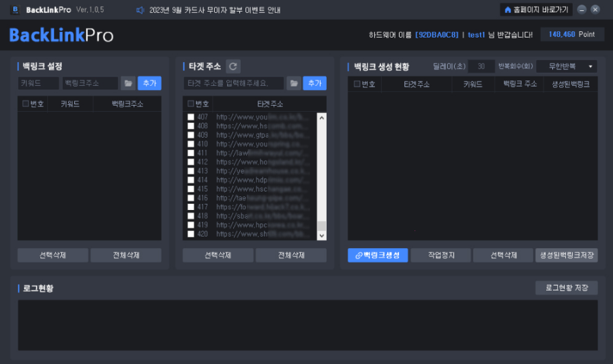Click 키워드 column header in status table
This screenshot has width=613, height=364.
click(x=473, y=84)
